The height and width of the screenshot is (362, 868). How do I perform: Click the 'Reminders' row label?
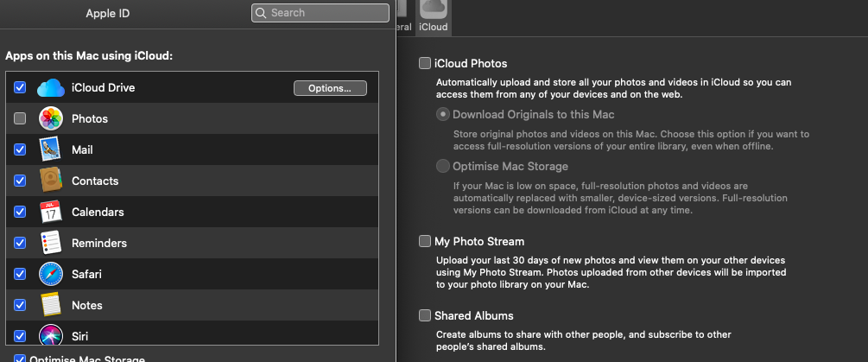[99, 243]
